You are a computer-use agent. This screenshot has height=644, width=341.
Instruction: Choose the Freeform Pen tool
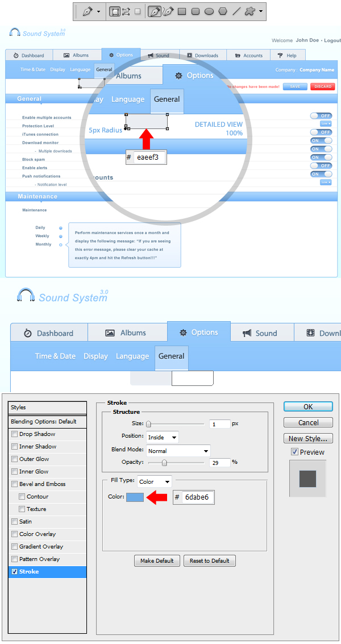pyautogui.click(x=168, y=11)
